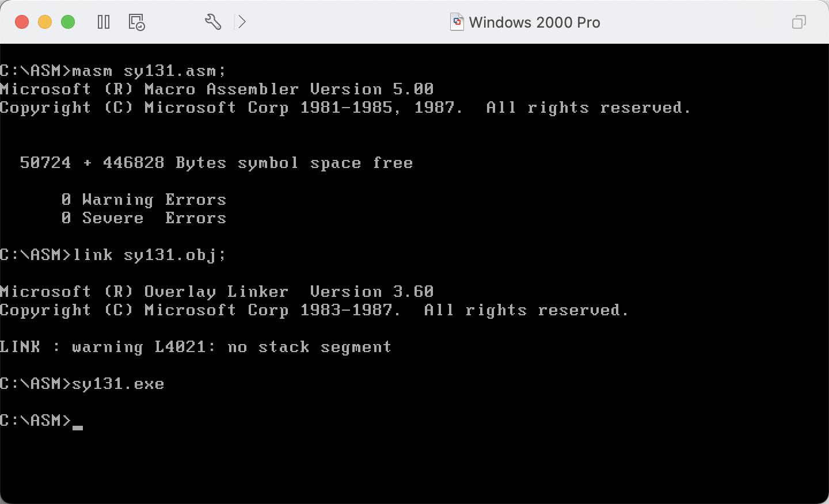Click the '1981-1985, 1987' copyright line

(x=345, y=108)
